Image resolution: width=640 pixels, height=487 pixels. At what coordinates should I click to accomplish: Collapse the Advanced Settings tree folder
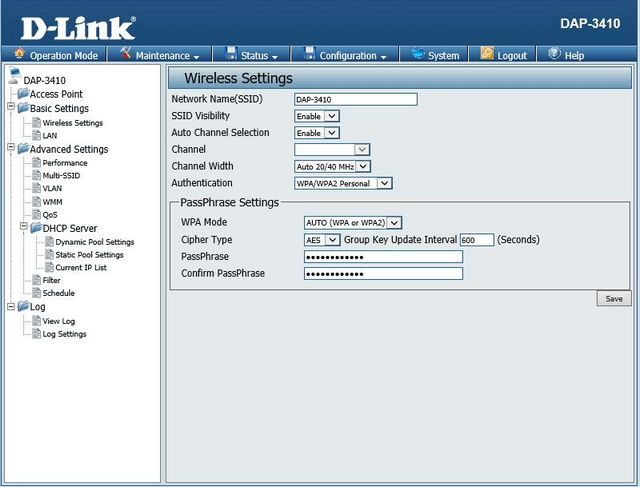coord(10,149)
